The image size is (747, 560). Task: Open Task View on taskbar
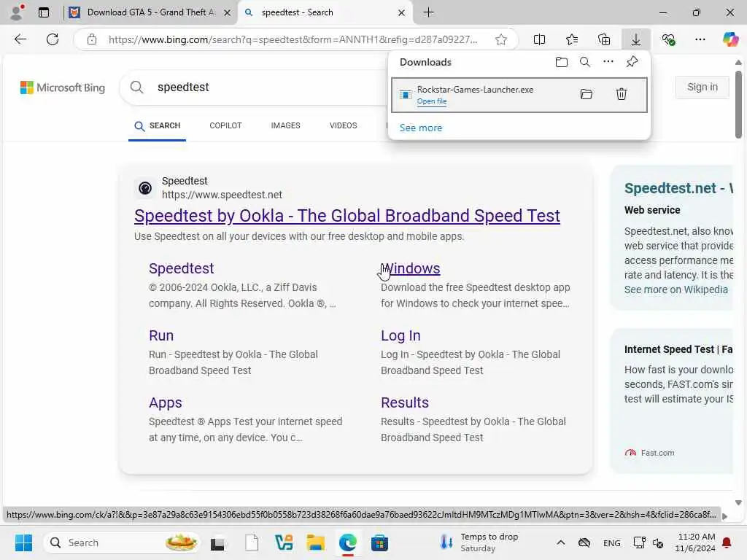(217, 542)
